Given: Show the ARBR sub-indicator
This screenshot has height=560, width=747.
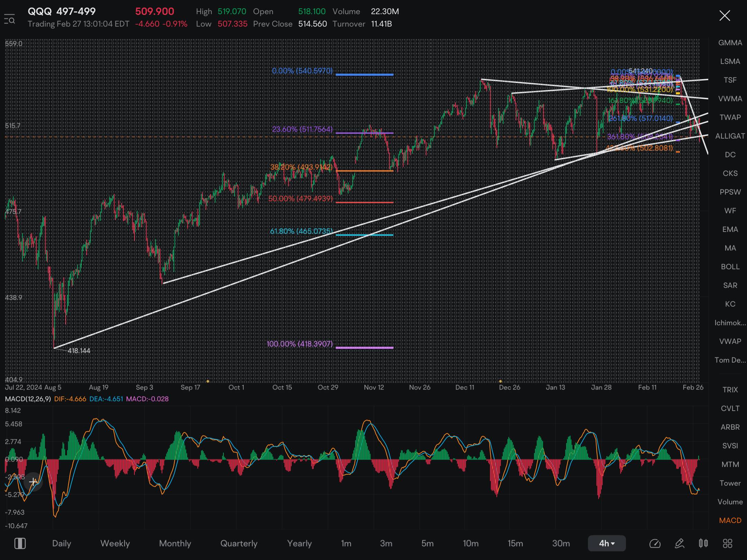Looking at the screenshot, I should (730, 427).
